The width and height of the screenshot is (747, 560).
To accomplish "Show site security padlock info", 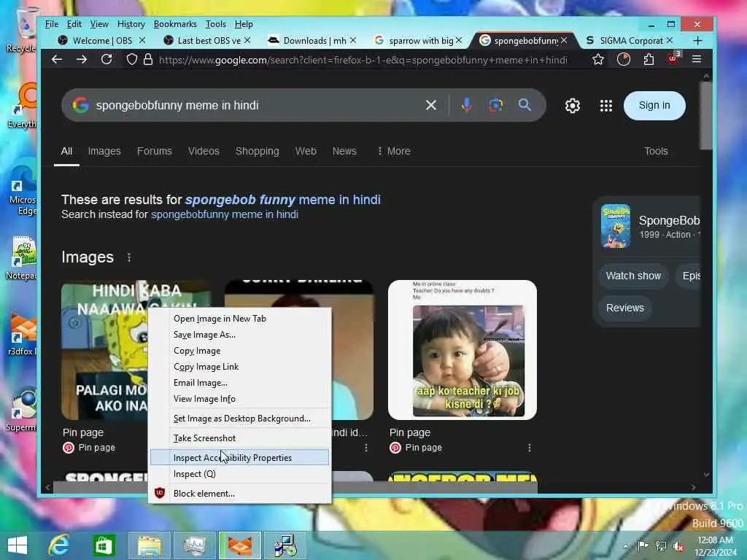I will click(148, 60).
